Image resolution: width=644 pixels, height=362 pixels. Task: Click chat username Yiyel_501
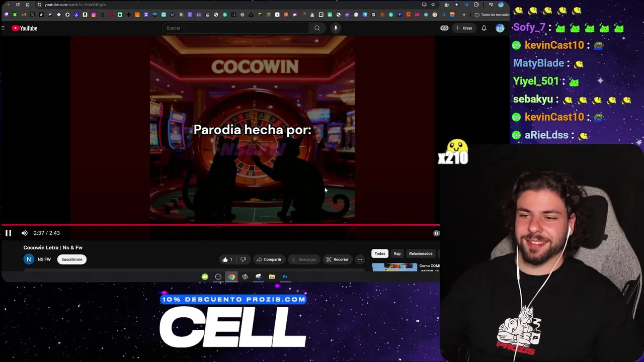(x=536, y=81)
